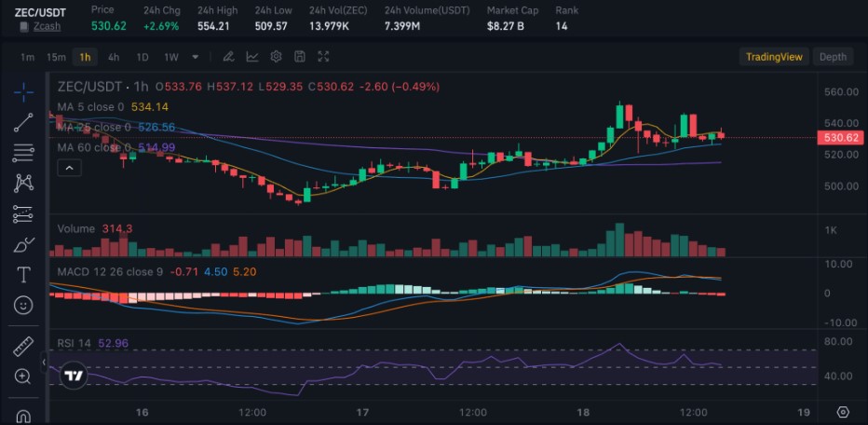This screenshot has width=868, height=425.
Task: Save the chart layout
Action: tap(300, 57)
